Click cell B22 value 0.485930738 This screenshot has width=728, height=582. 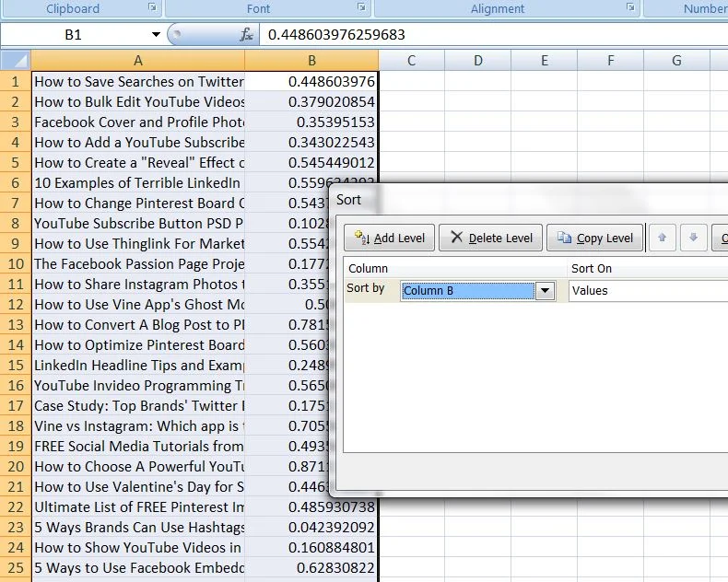[311, 506]
